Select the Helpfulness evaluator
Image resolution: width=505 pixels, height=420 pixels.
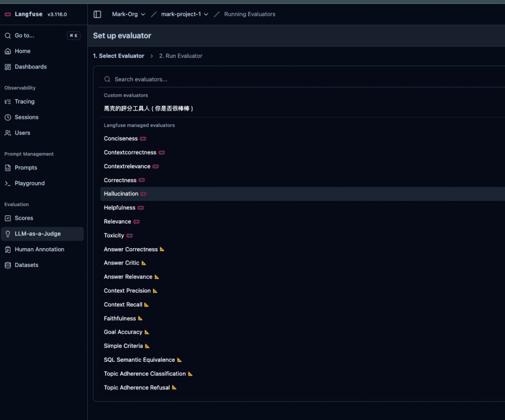click(303, 208)
